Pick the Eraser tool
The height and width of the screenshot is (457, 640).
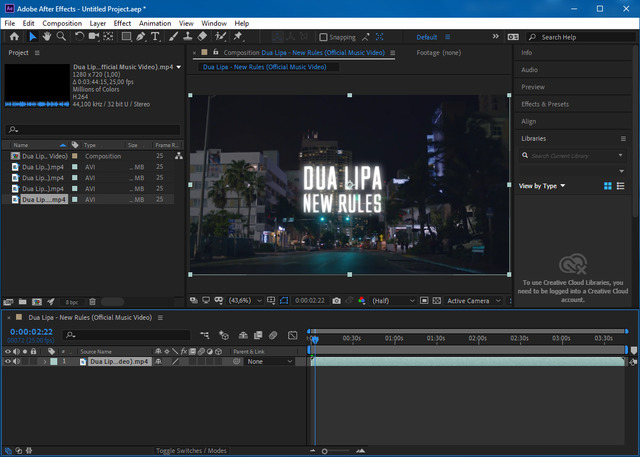(x=203, y=37)
